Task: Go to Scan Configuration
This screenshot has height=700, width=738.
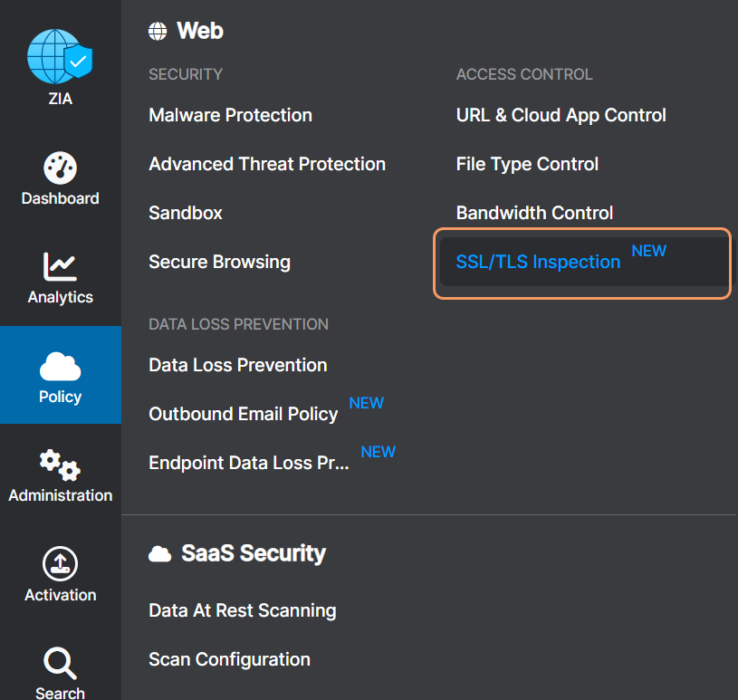Action: click(229, 659)
